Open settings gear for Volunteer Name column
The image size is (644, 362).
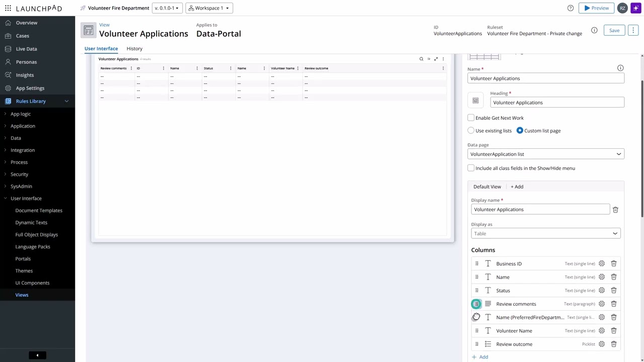(602, 331)
